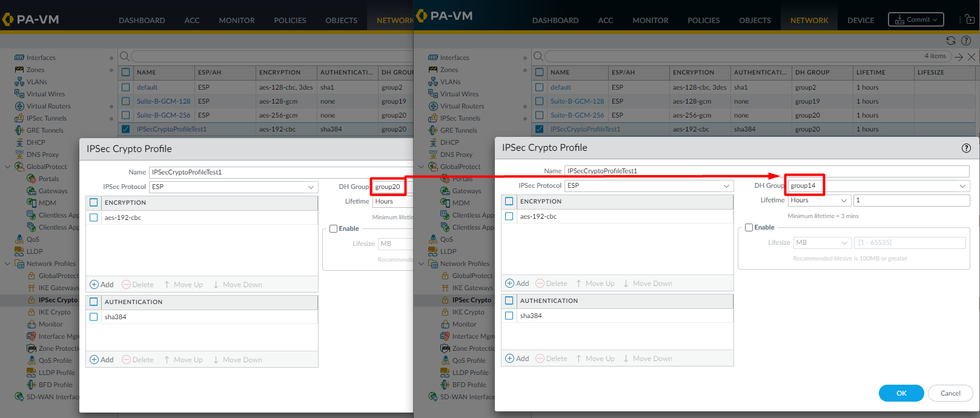
Task: Open DH Group dropdown showing group14
Action: 962,186
